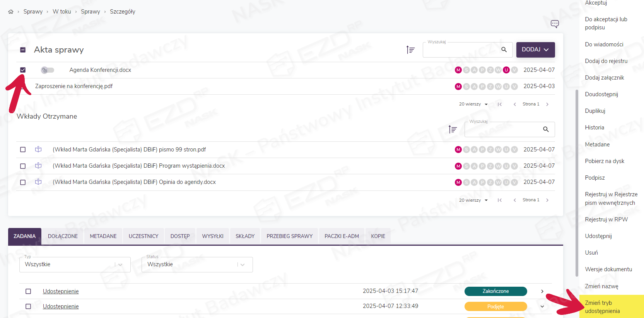The height and width of the screenshot is (318, 644).
Task: Open the Typ filter dropdown
Action: [x=75, y=265]
